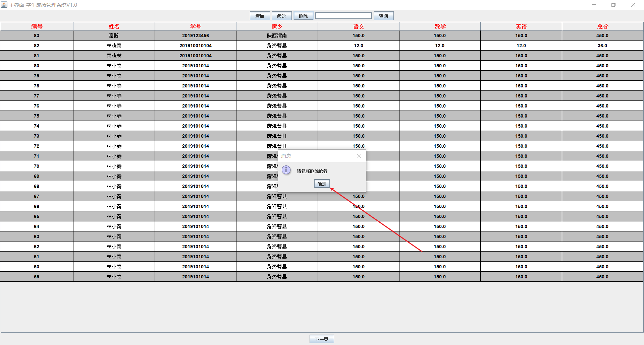
Task: Click the 修改 (Modify) button
Action: [x=281, y=16]
